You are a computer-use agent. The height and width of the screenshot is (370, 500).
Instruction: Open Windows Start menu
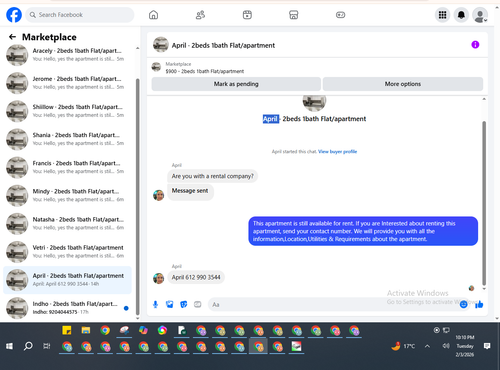[x=9, y=346]
